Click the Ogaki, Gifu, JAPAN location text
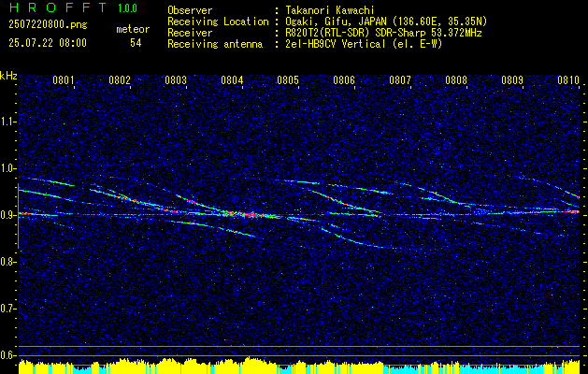The width and height of the screenshot is (588, 374). coord(386,22)
